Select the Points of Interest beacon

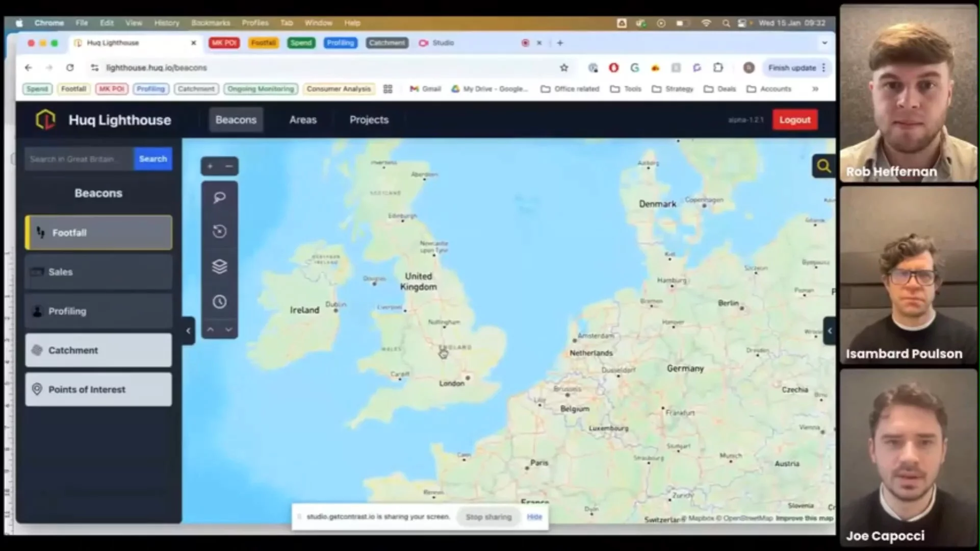coord(98,390)
